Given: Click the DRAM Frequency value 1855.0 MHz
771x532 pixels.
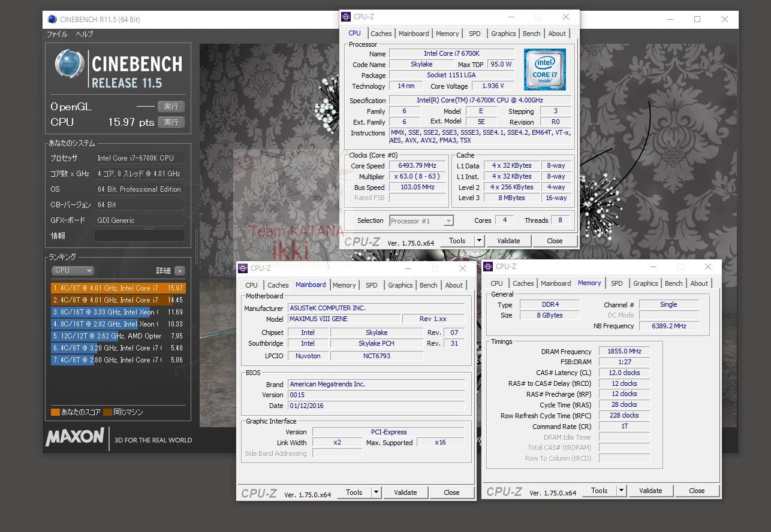Looking at the screenshot, I should point(624,352).
